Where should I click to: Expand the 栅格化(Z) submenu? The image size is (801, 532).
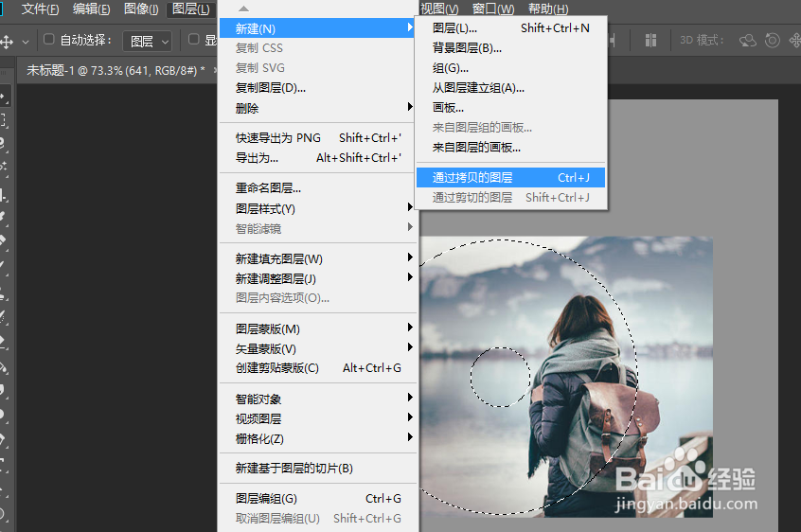coord(316,438)
